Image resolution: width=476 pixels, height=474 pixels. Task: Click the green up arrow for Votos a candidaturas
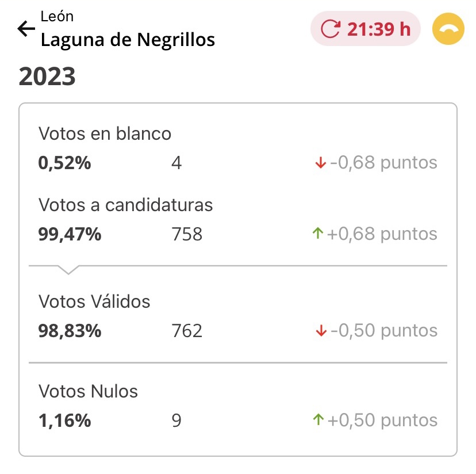pyautogui.click(x=318, y=234)
